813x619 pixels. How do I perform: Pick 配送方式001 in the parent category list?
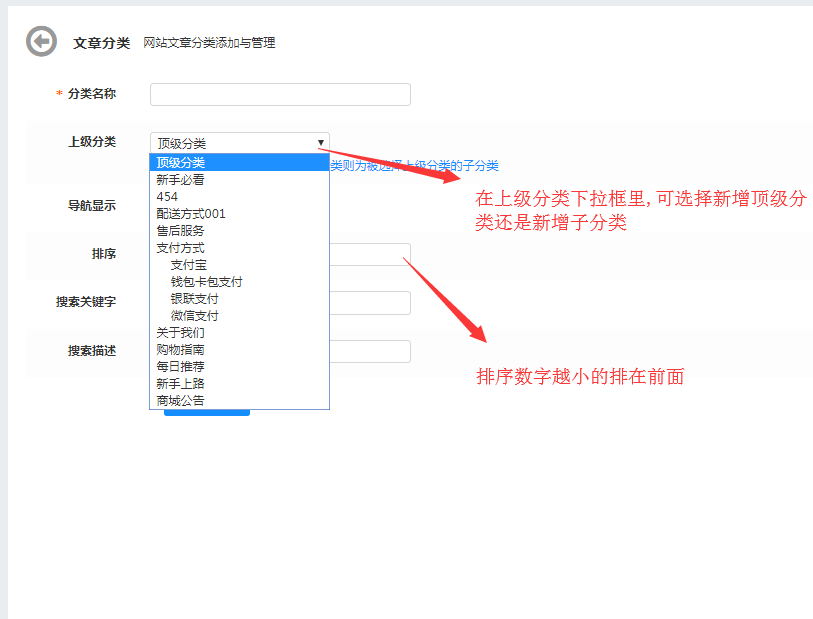191,214
